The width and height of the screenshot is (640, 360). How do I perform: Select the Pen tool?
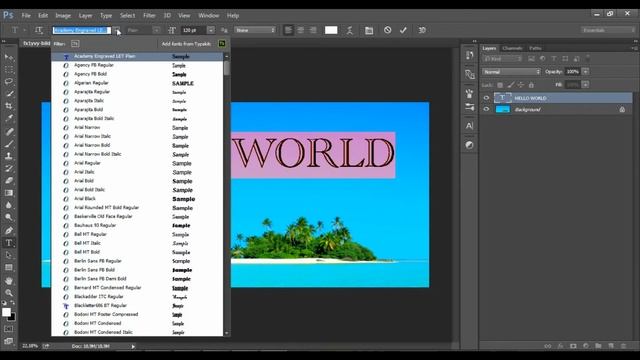(x=9, y=231)
